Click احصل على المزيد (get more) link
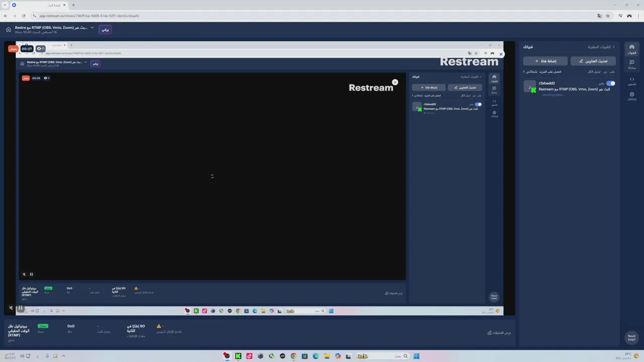The image size is (644, 362). pos(549,72)
